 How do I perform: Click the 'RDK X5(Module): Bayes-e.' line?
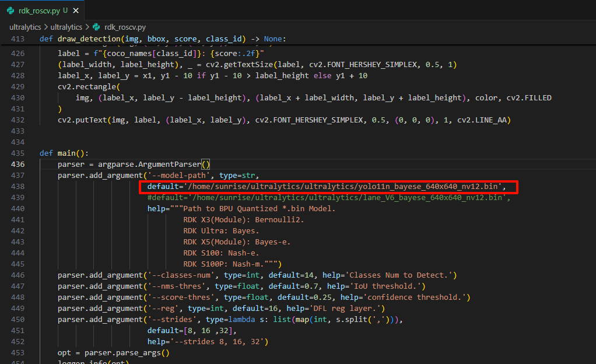(237, 242)
